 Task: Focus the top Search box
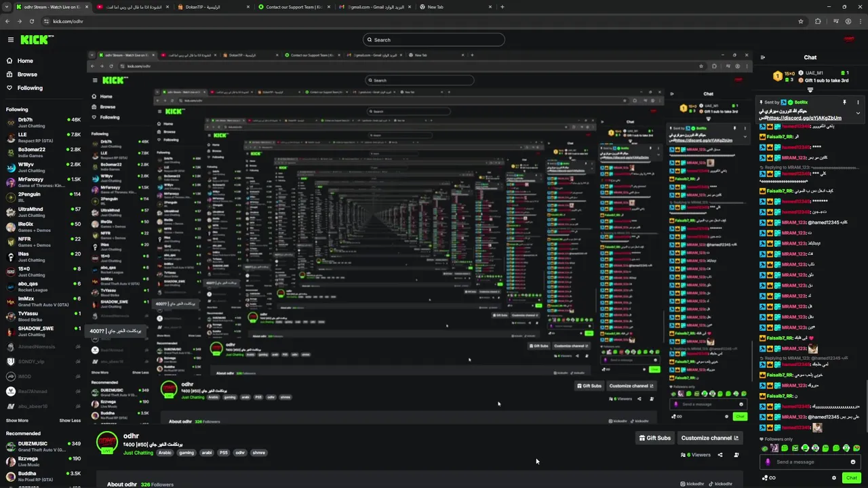(x=434, y=40)
